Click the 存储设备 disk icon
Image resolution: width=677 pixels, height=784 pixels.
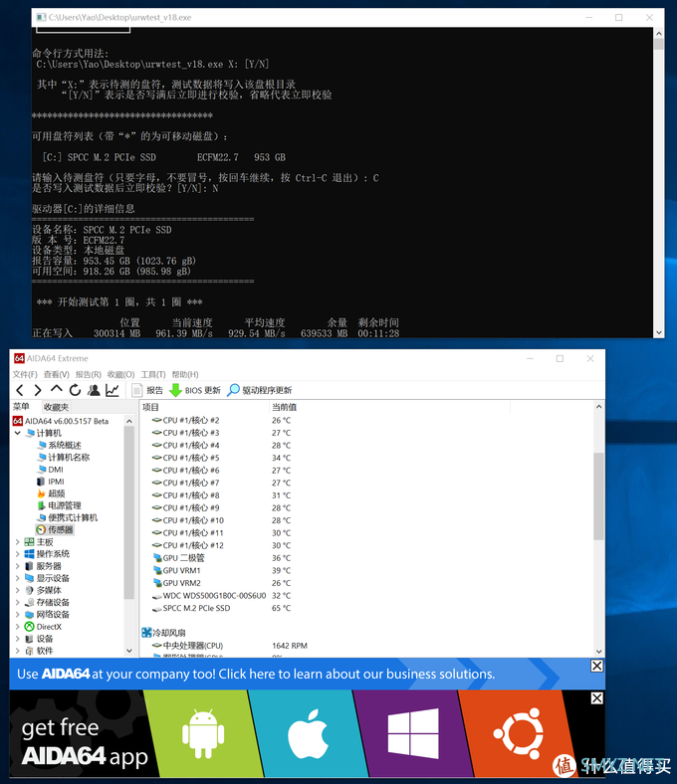29,603
